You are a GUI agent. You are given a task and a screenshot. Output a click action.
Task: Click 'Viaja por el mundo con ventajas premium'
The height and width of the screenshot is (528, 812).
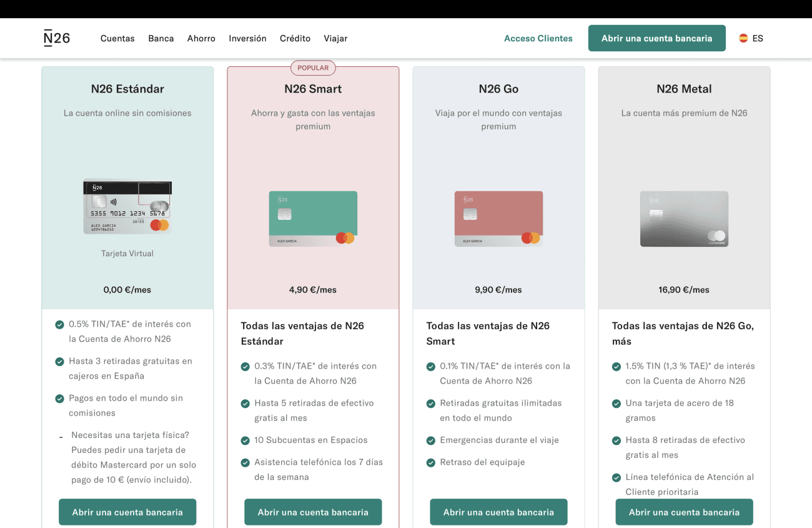(x=498, y=119)
